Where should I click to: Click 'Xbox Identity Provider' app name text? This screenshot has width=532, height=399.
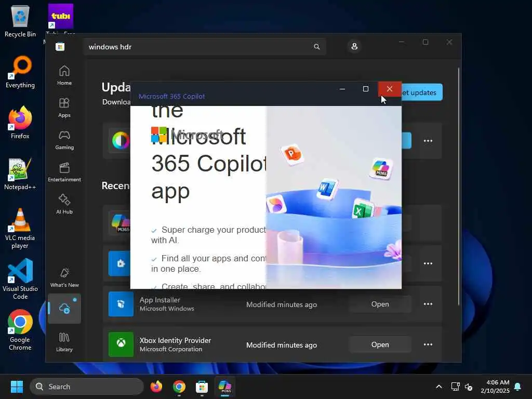pyautogui.click(x=175, y=340)
